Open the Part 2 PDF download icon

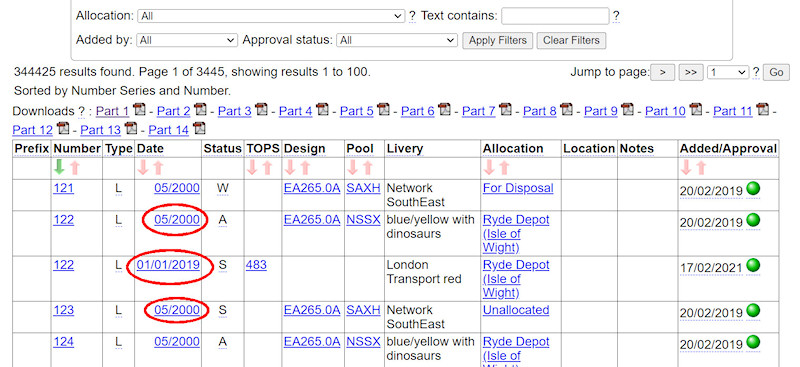tap(200, 109)
